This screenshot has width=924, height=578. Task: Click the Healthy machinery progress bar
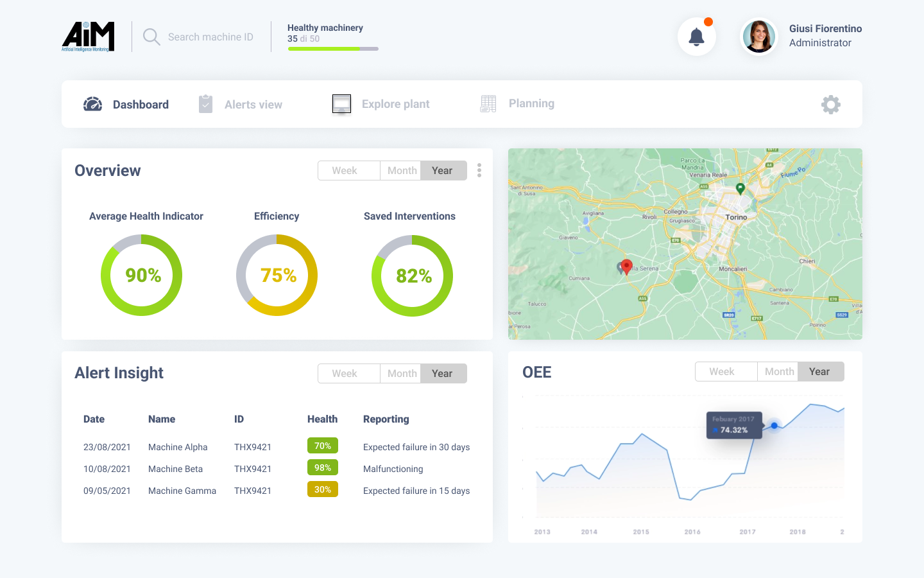333,49
